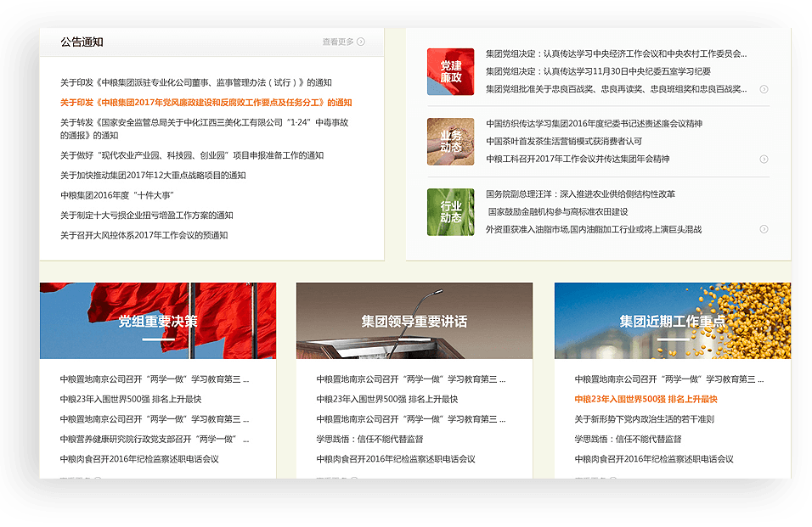Click circular arrow at end of 行业动态 section
This screenshot has height=527, width=812.
(764, 229)
